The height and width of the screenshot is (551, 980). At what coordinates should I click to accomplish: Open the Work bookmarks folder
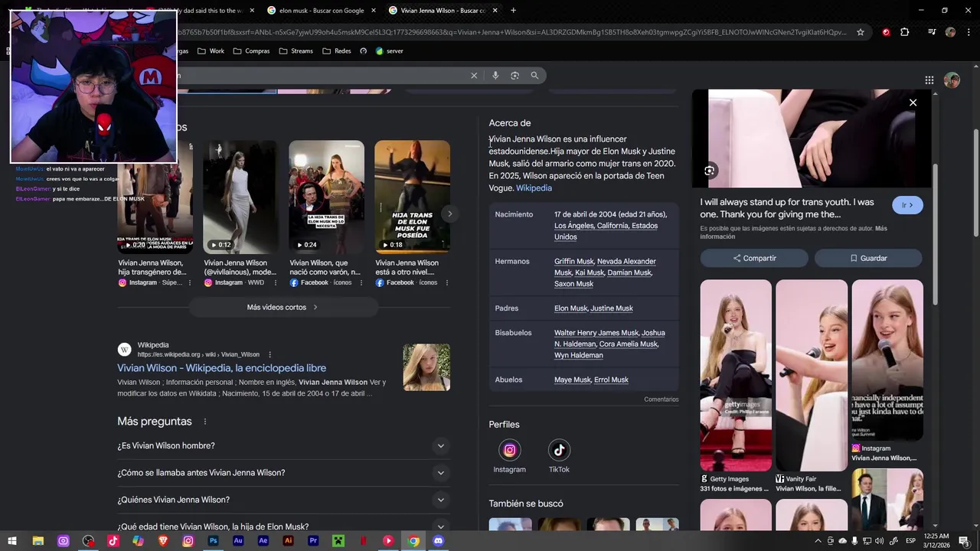[211, 51]
